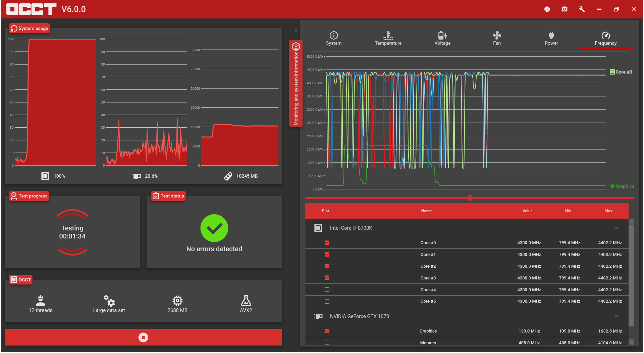Enable the Core #4 plot checkbox
Image resolution: width=644 pixels, height=353 pixels.
(327, 290)
